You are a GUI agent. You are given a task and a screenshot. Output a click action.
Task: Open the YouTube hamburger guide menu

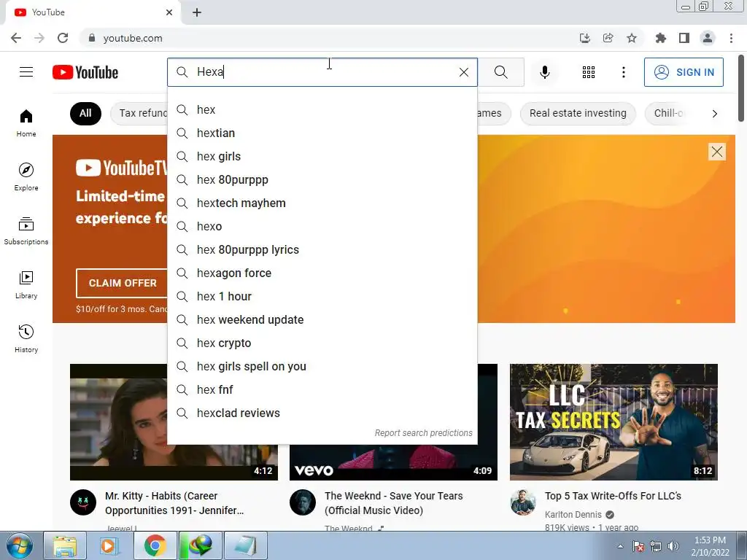coord(26,72)
